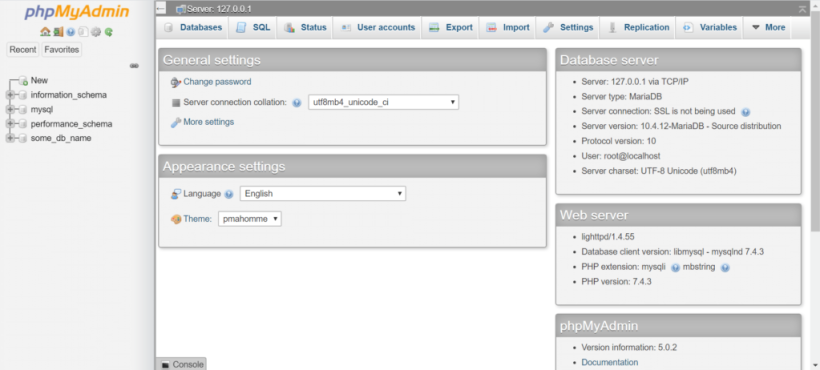The image size is (820, 370).
Task: Click help icon after mysqli extension
Action: (x=675, y=267)
